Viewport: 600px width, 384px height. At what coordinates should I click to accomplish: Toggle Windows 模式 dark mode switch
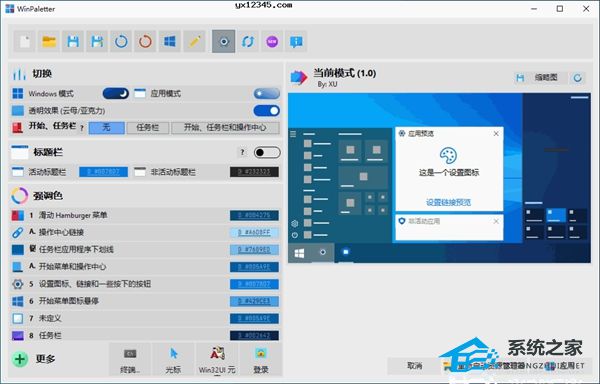click(116, 93)
